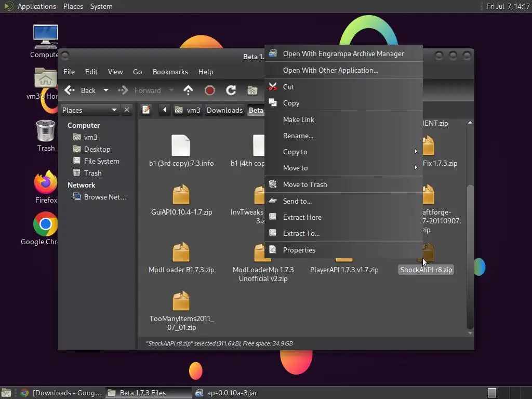Open the Help menu

point(206,72)
